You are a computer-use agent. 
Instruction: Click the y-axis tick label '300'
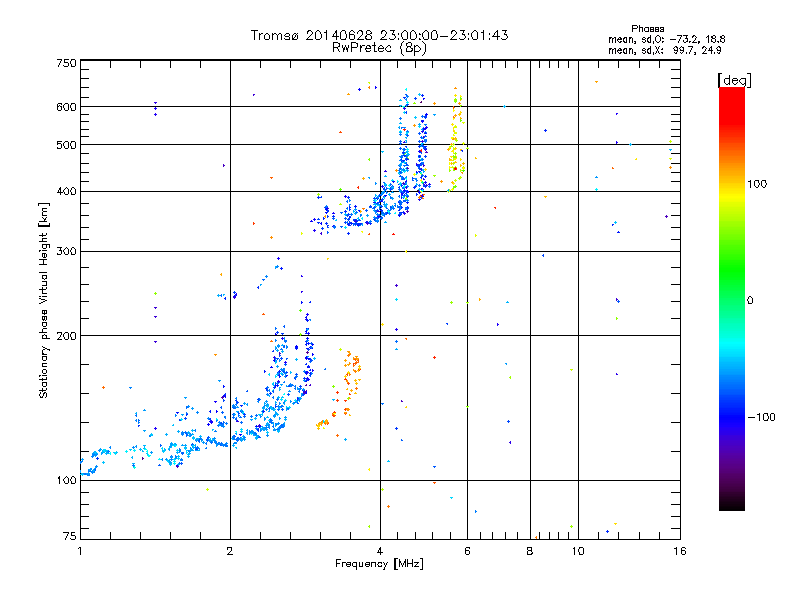66,252
